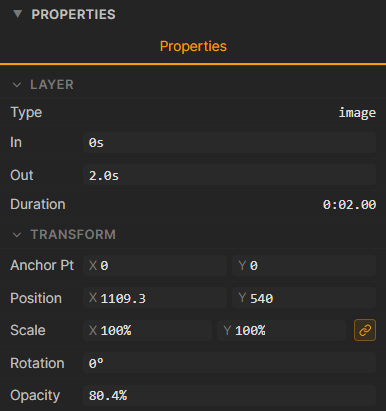The image size is (386, 411).
Task: Click the Out time field
Action: click(229, 175)
